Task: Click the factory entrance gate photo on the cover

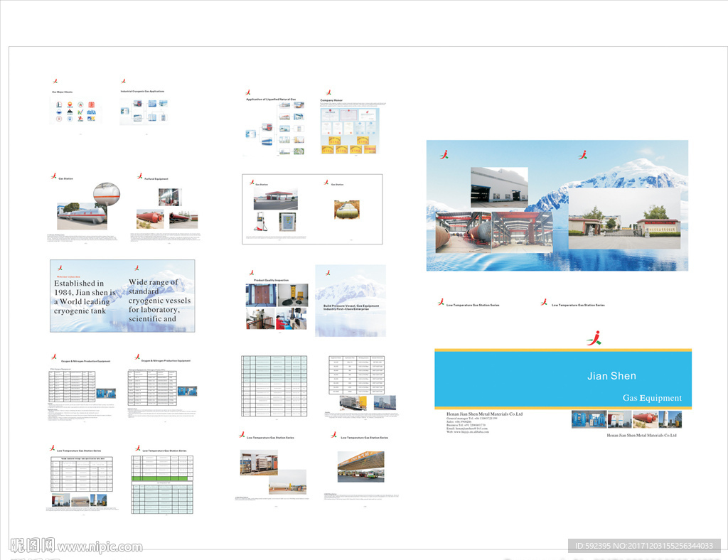Action: point(624,218)
